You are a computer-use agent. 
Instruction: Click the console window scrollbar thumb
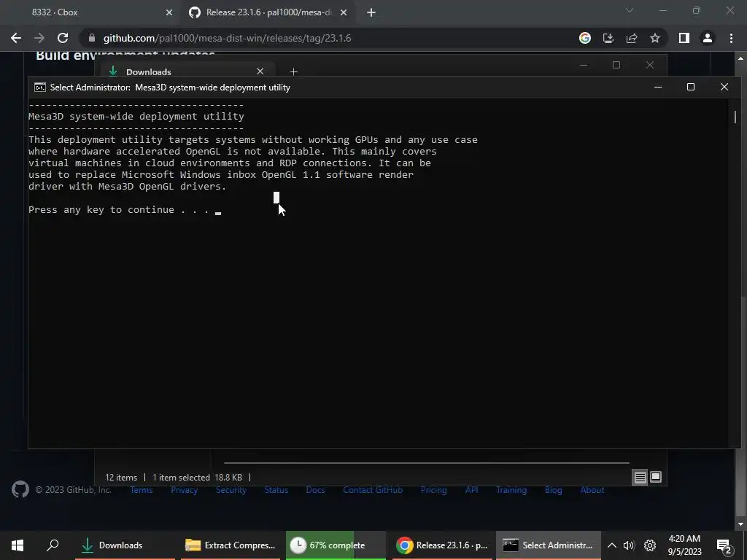click(735, 117)
